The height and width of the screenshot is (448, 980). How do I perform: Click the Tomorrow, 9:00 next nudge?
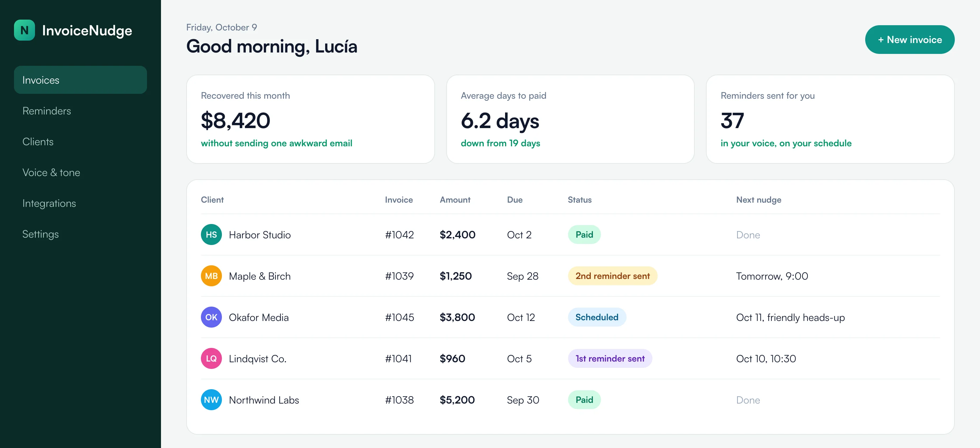coord(772,276)
